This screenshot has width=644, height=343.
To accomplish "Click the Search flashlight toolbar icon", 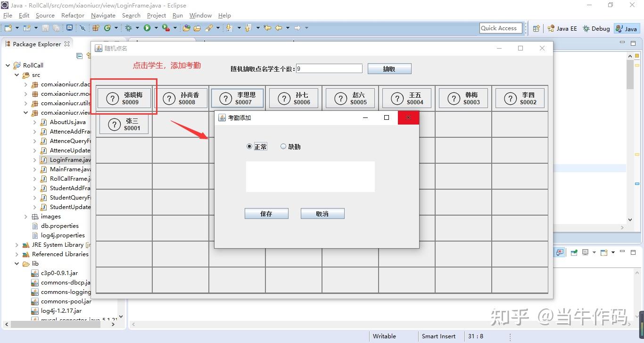I will click(x=209, y=28).
